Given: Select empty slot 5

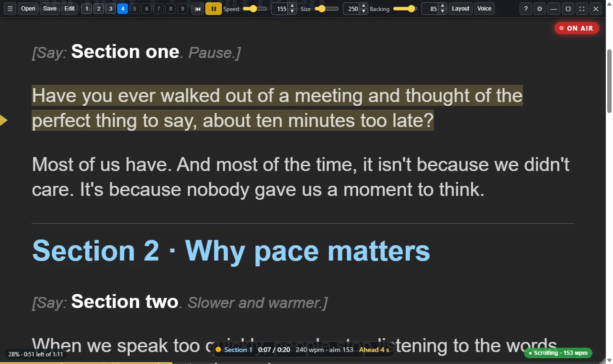Looking at the screenshot, I should click(x=135, y=9).
